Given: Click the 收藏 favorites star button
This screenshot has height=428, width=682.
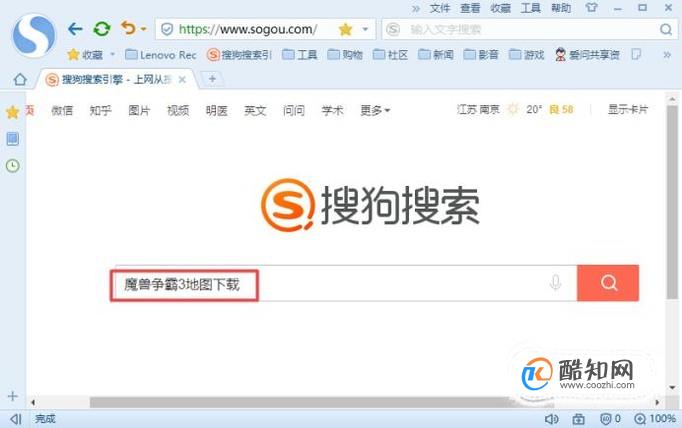Looking at the screenshot, I should [85, 55].
